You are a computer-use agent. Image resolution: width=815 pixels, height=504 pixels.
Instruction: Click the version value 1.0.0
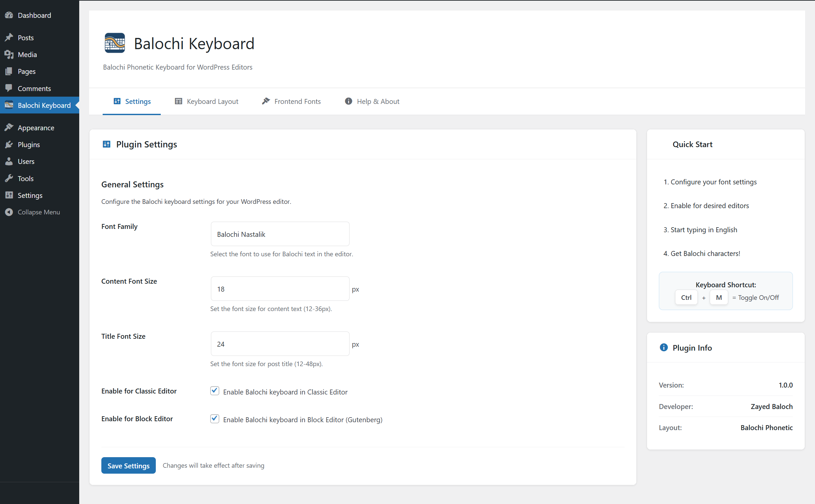786,385
